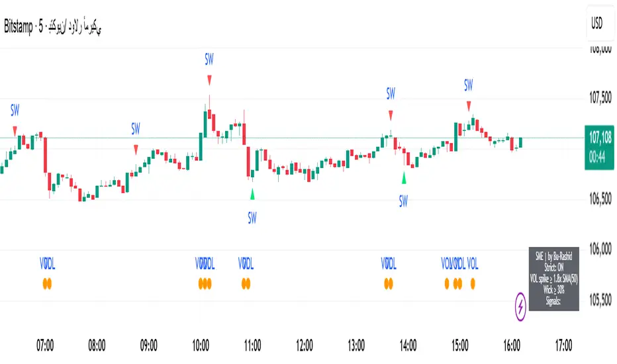Click the 17:00 time axis label

[563, 345]
